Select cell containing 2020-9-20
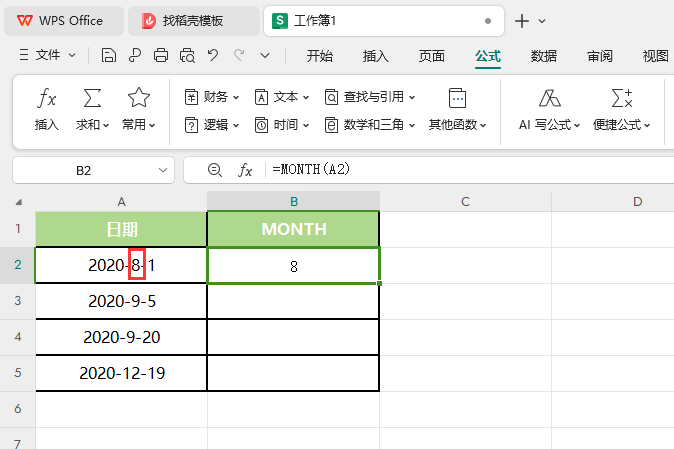674x449 pixels. [121, 337]
